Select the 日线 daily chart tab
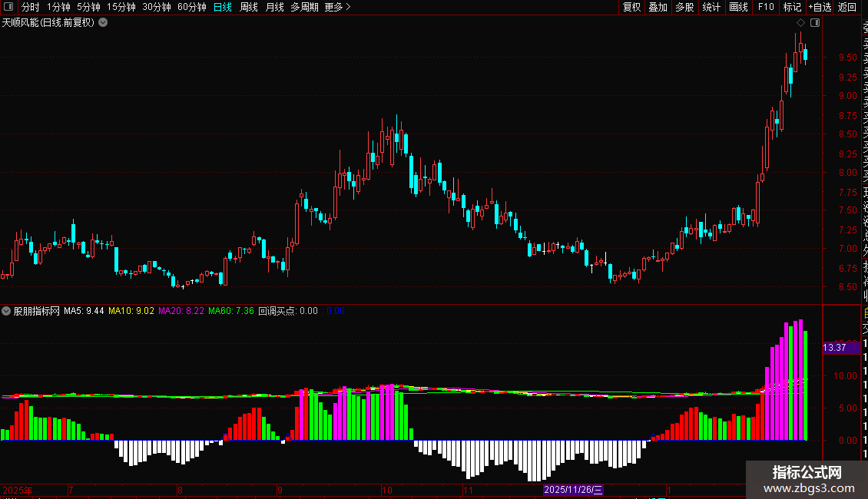The height and width of the screenshot is (499, 868). (x=223, y=7)
